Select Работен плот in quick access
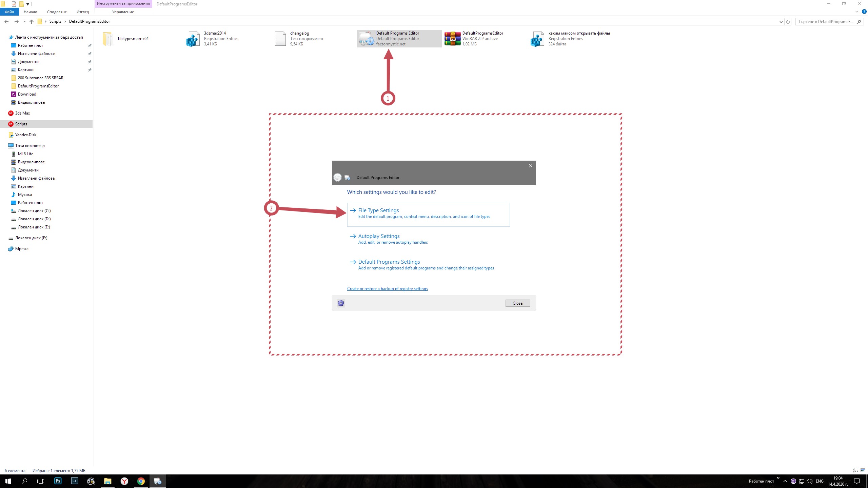 tap(31, 45)
